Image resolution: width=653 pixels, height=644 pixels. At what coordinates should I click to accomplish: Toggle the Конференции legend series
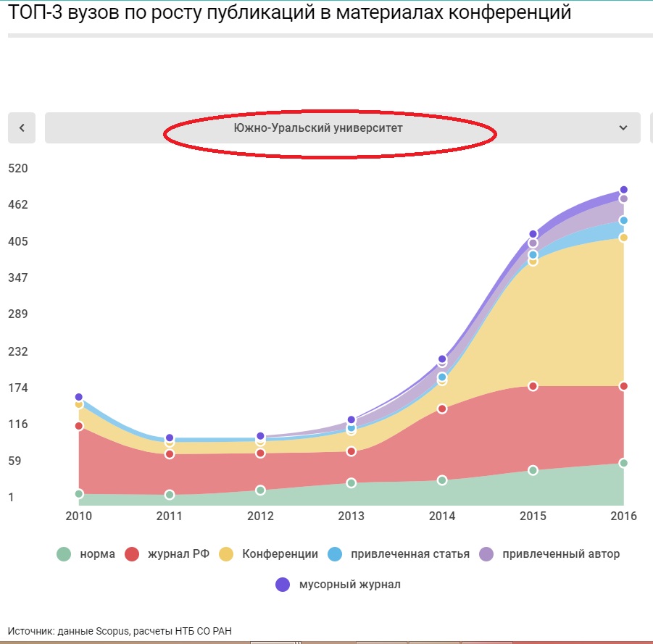[x=280, y=554]
